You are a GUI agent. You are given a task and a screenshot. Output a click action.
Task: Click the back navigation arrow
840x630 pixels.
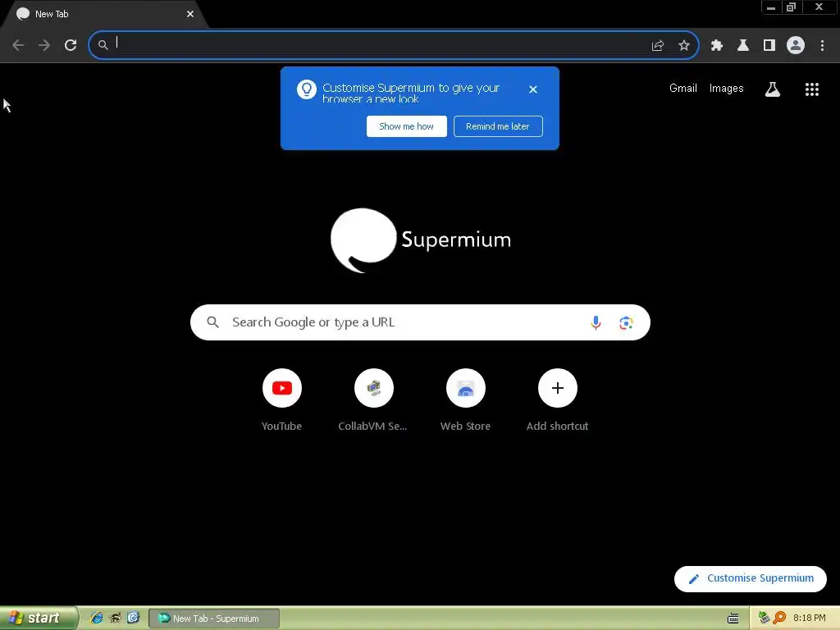click(x=18, y=45)
